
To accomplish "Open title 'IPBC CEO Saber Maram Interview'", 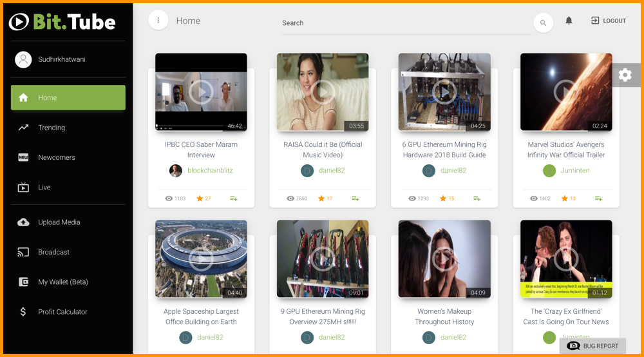I will point(201,150).
